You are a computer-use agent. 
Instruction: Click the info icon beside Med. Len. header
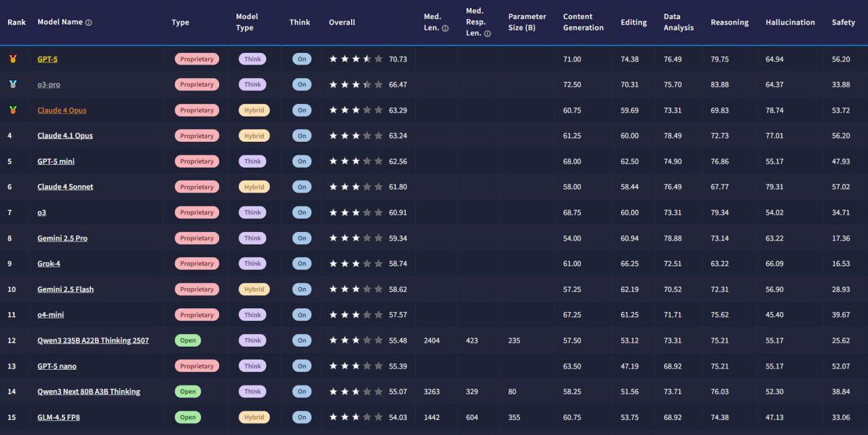[445, 29]
